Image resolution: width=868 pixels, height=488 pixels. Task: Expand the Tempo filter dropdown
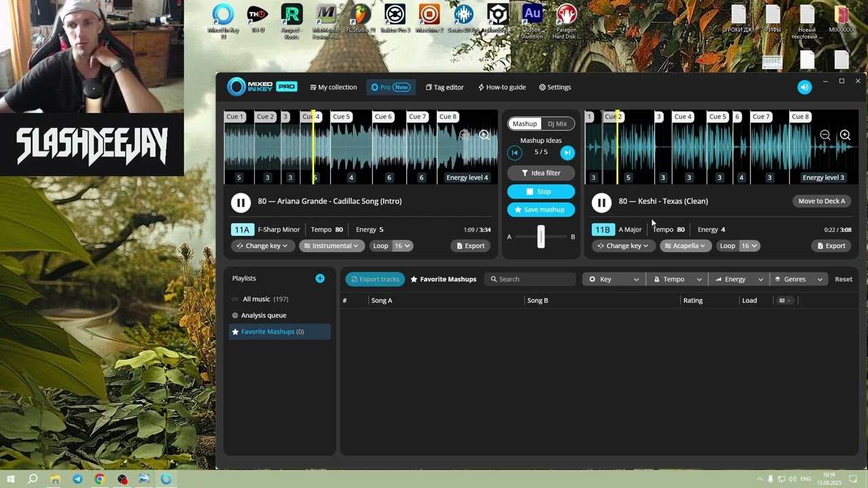tap(677, 279)
